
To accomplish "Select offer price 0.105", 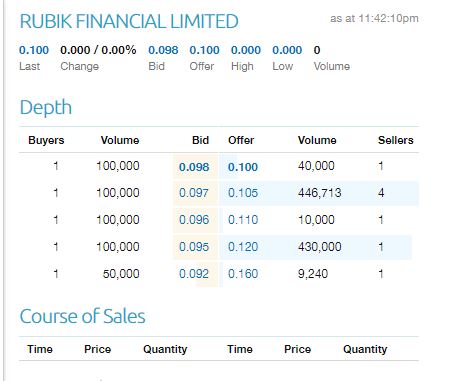I will point(243,193).
